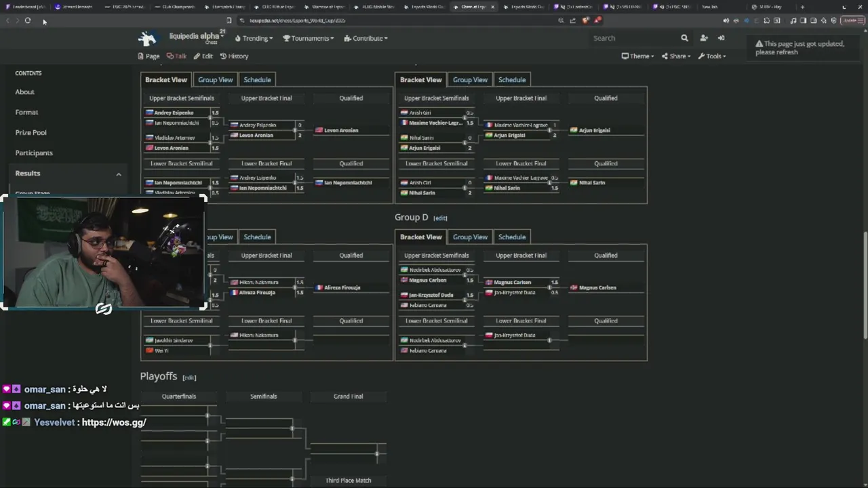Viewport: 868px width, 488px height.
Task: Open Nihal Sarin in lower Qualified column
Action: coord(592,182)
